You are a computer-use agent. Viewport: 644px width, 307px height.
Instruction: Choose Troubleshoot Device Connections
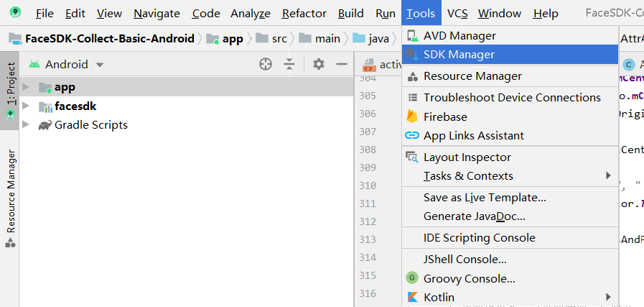tap(510, 98)
